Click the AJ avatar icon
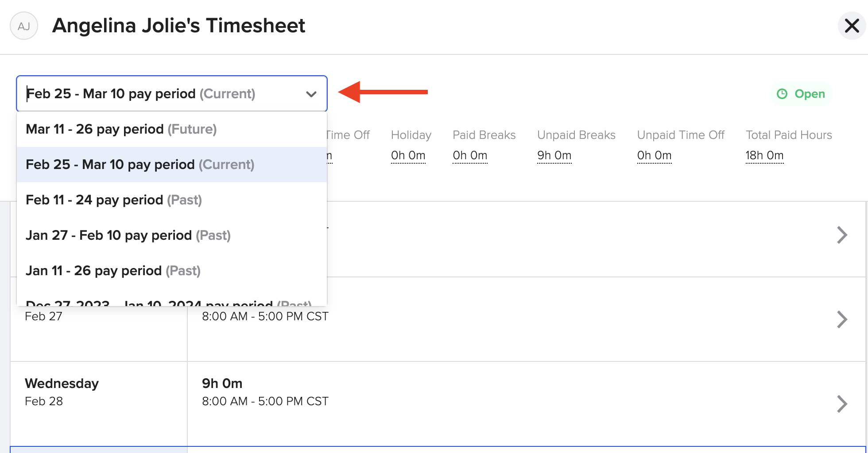The width and height of the screenshot is (868, 453). point(24,26)
